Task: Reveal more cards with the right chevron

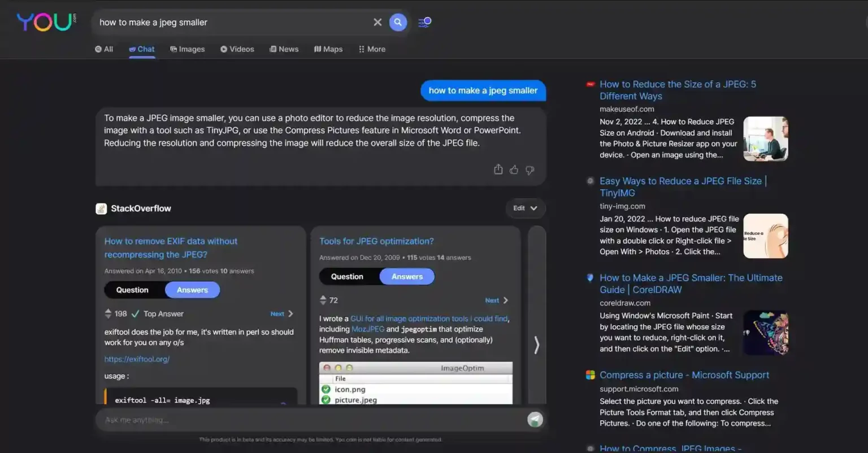Action: tap(536, 345)
